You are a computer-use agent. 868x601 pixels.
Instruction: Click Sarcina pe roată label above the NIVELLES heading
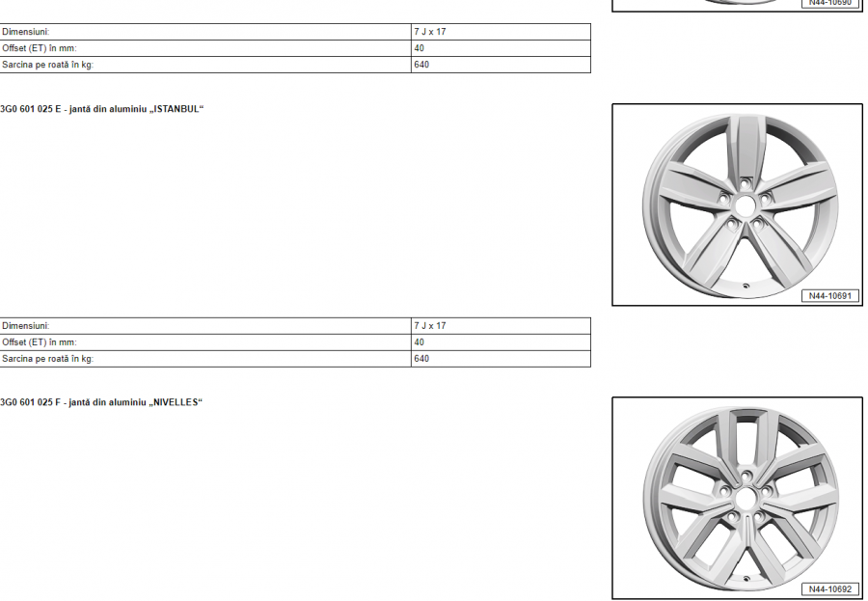(48, 359)
